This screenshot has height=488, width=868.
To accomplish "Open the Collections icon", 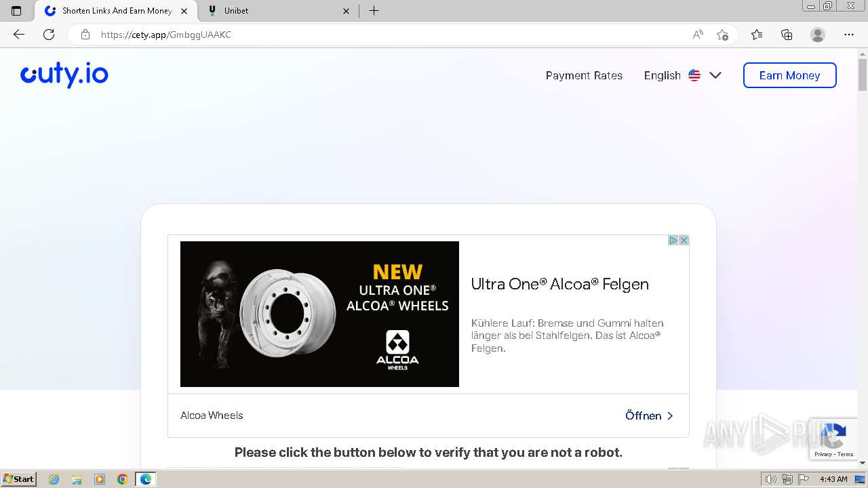I will pyautogui.click(x=787, y=35).
